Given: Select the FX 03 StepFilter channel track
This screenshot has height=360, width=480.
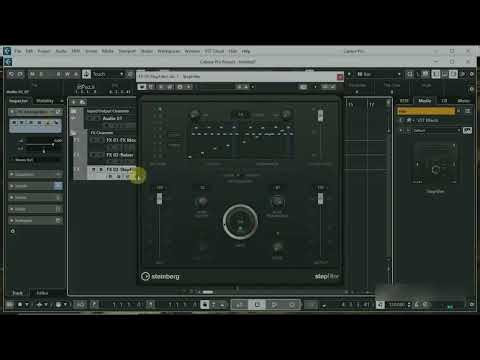Looking at the screenshot, I should coord(112,173).
